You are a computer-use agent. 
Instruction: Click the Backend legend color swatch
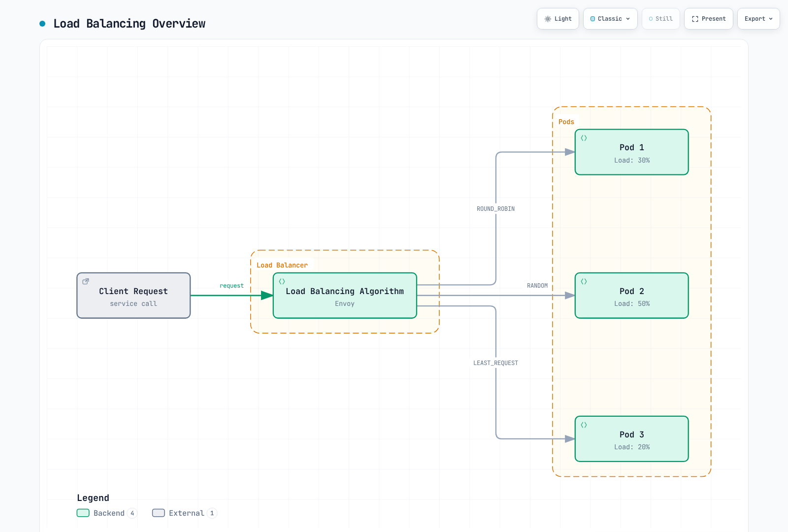coord(83,513)
